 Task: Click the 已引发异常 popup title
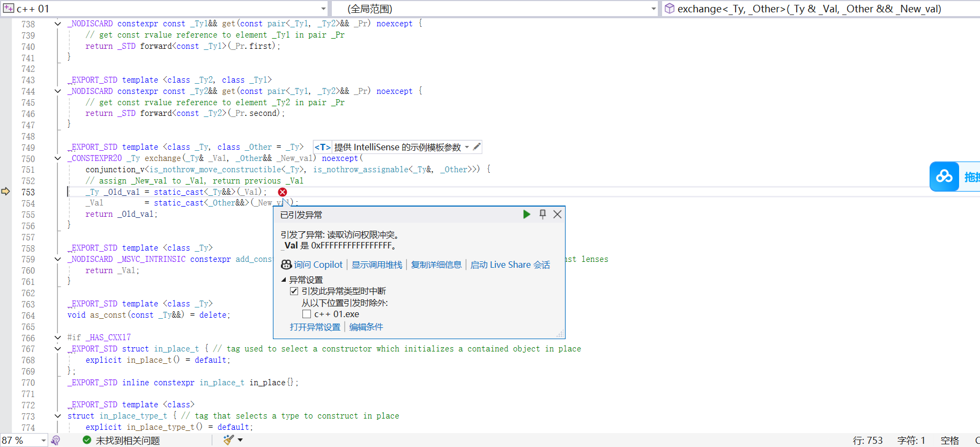click(301, 215)
